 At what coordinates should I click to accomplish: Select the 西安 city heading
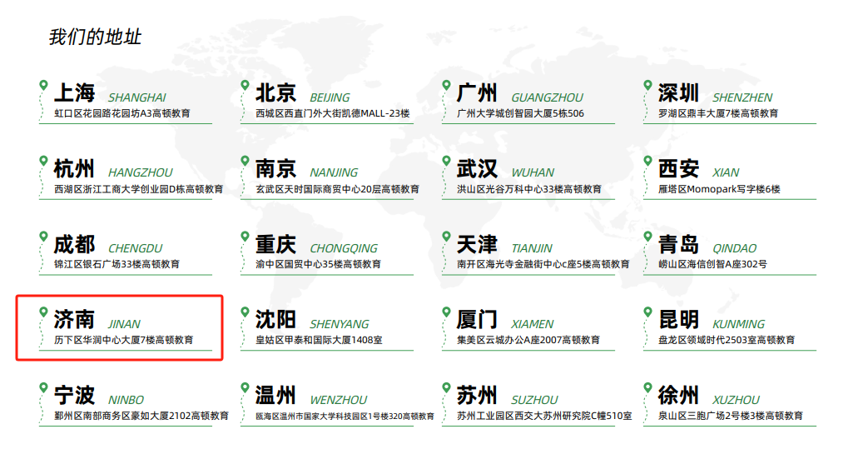(679, 168)
